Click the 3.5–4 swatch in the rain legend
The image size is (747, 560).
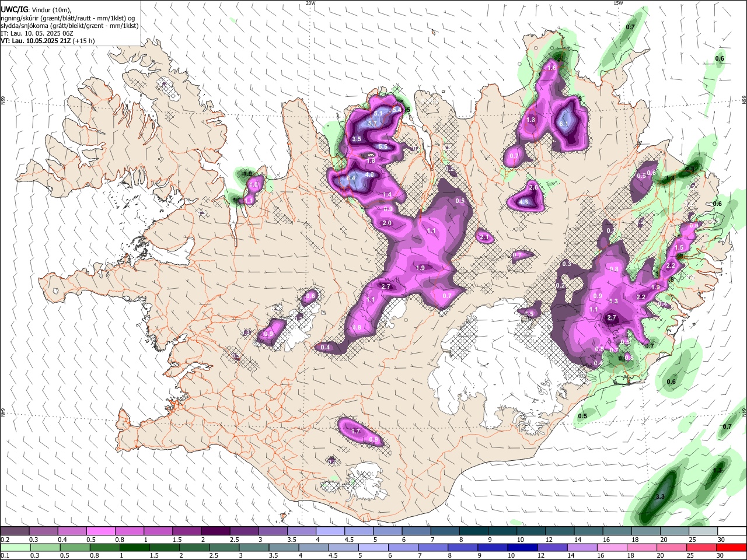[x=284, y=547]
